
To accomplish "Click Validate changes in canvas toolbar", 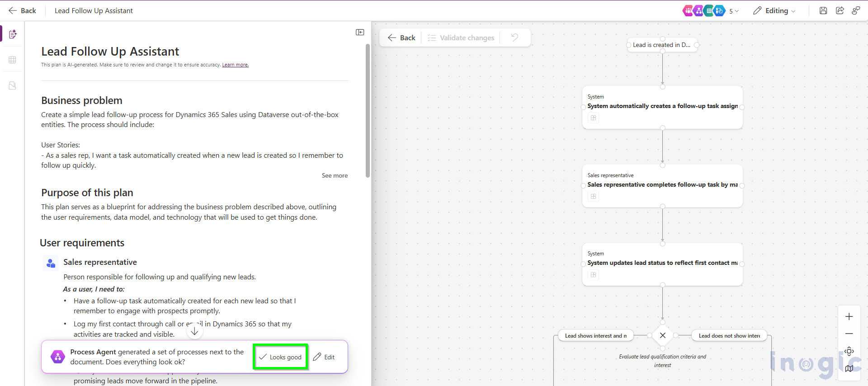I will pyautogui.click(x=461, y=38).
